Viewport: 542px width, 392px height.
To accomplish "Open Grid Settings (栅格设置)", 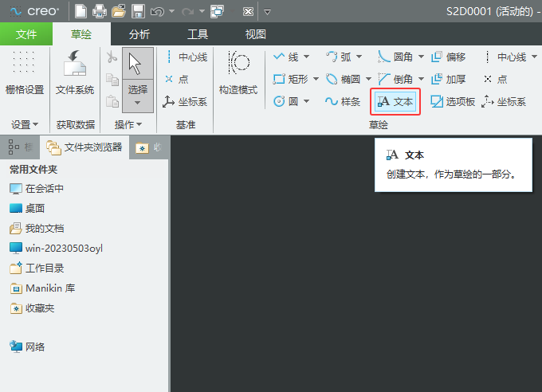I will (x=25, y=73).
